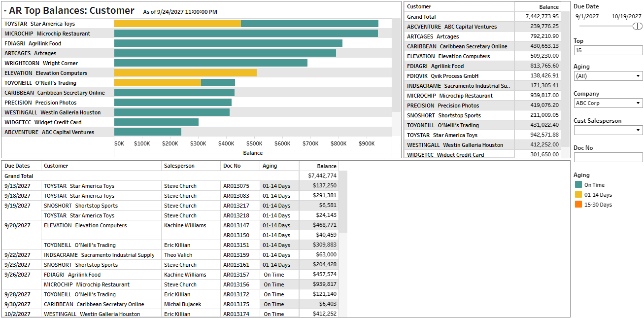Click the MICROCHIP Microchip Restaurant bar
The height and width of the screenshot is (318, 644).
[246, 34]
